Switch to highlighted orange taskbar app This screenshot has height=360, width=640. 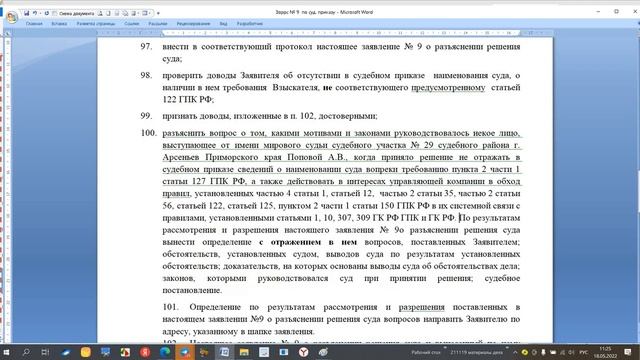184,352
